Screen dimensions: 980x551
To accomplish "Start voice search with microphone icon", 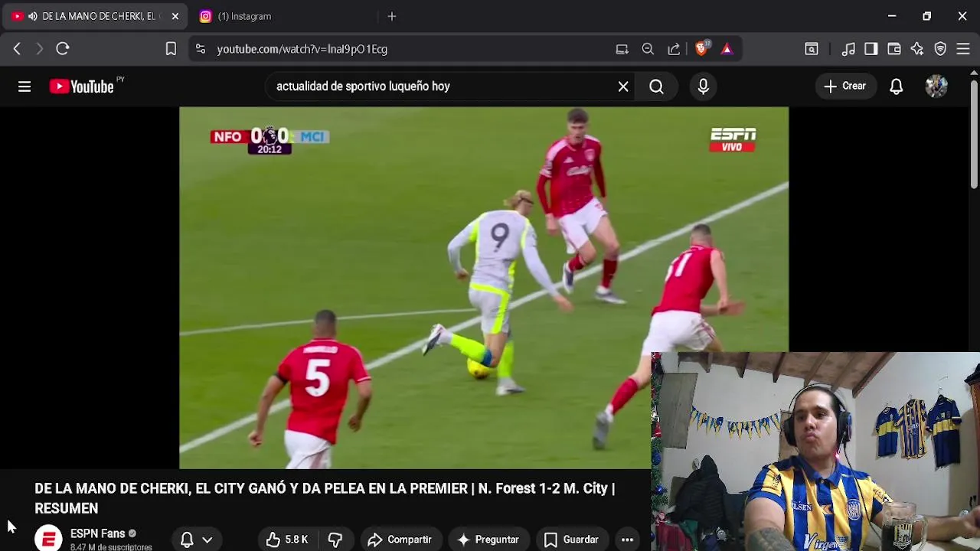I will (704, 86).
